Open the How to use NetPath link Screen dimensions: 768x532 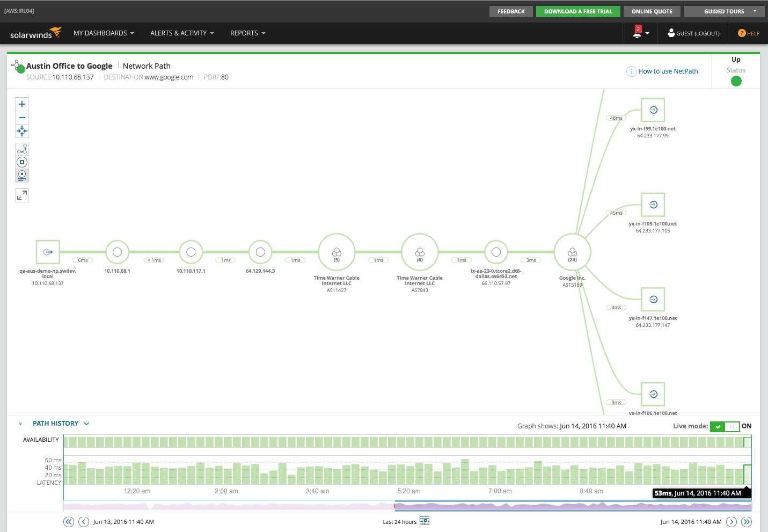click(x=668, y=71)
